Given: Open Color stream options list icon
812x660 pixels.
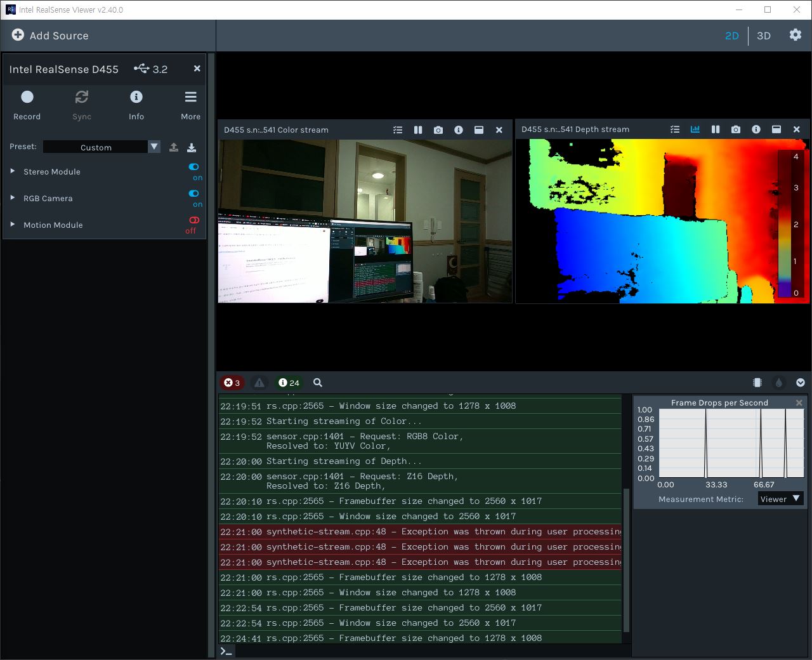Looking at the screenshot, I should click(x=398, y=129).
